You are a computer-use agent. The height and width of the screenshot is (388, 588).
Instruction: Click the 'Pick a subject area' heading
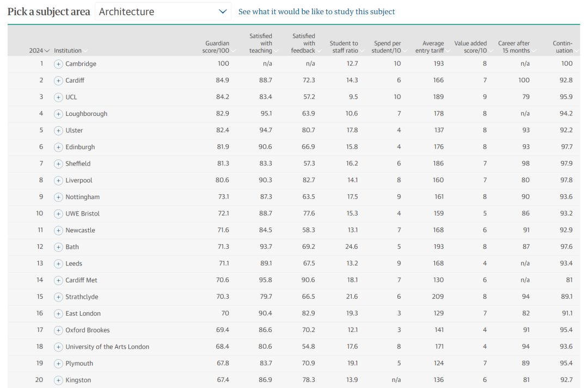[49, 12]
